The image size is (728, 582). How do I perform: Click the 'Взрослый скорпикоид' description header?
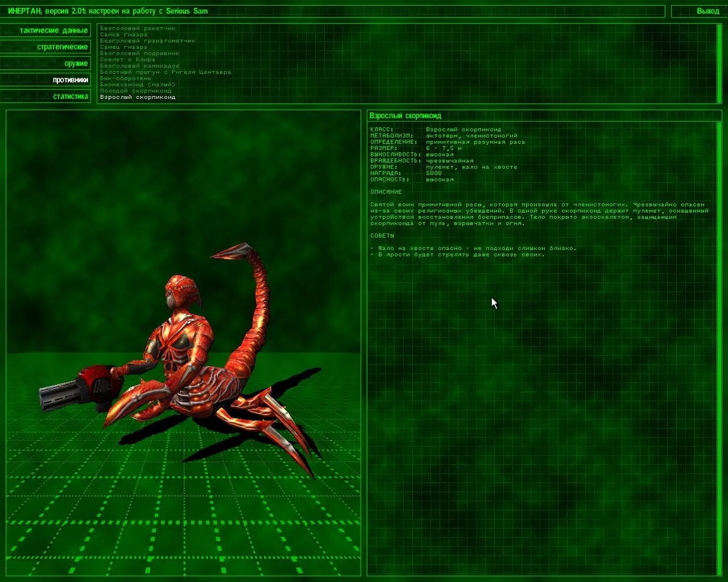click(x=545, y=115)
